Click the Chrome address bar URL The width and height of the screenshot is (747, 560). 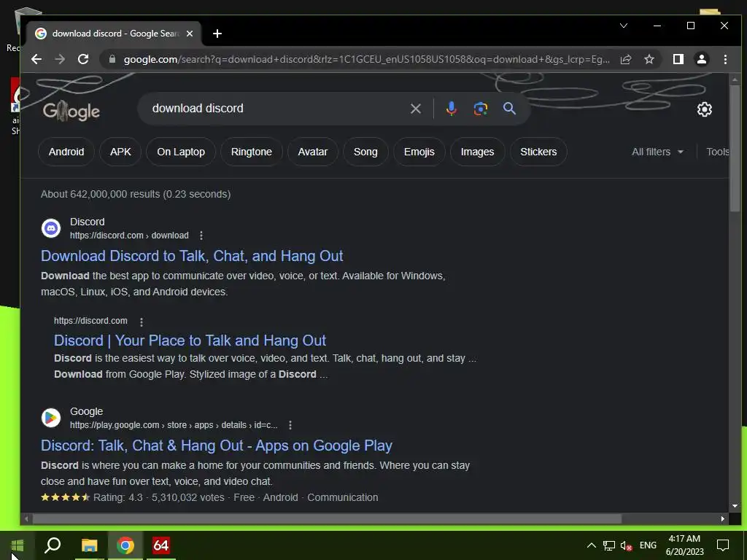[x=366, y=60]
